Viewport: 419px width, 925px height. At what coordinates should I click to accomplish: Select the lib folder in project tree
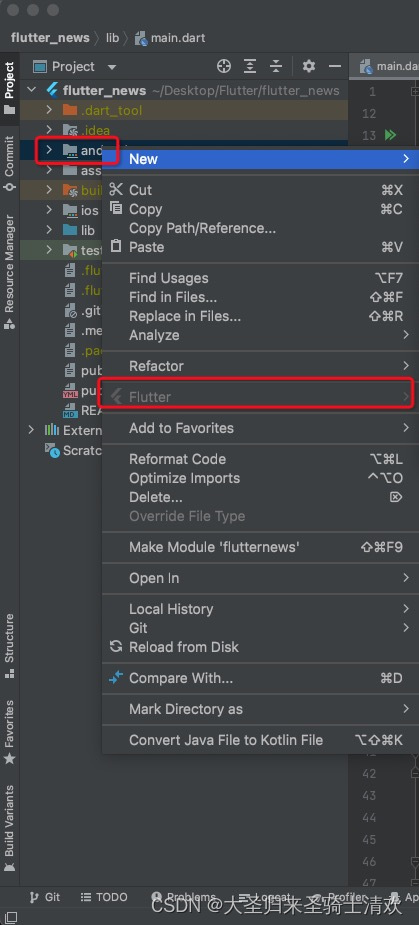[87, 230]
